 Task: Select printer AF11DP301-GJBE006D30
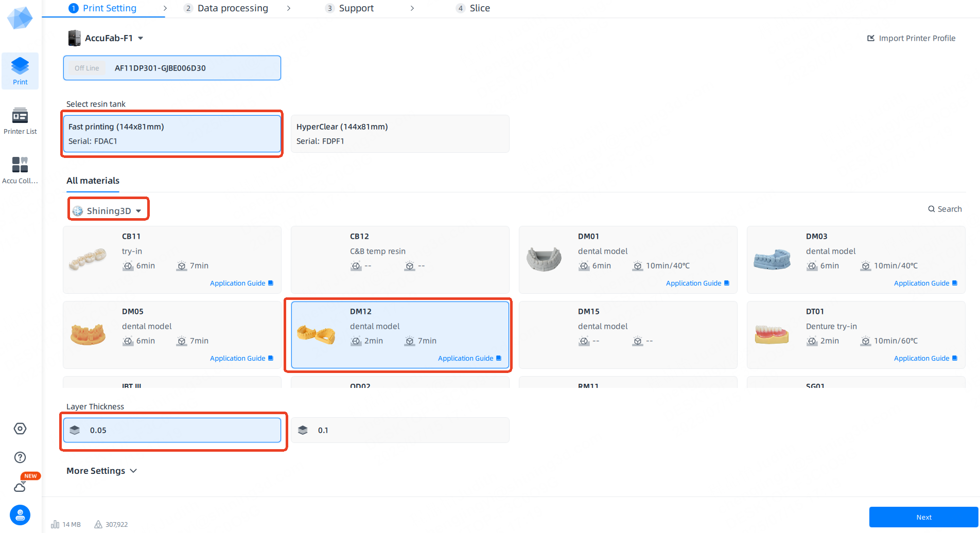pos(172,68)
